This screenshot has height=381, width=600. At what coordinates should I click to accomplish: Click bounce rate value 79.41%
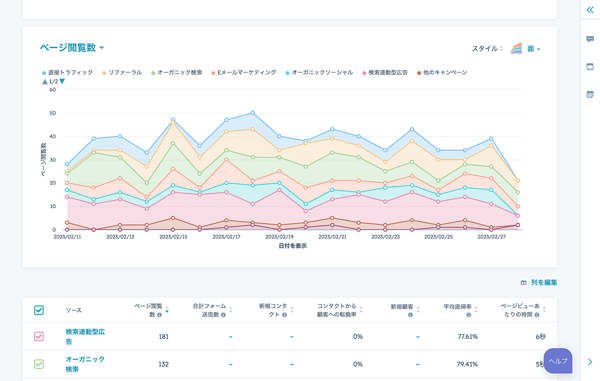(468, 364)
